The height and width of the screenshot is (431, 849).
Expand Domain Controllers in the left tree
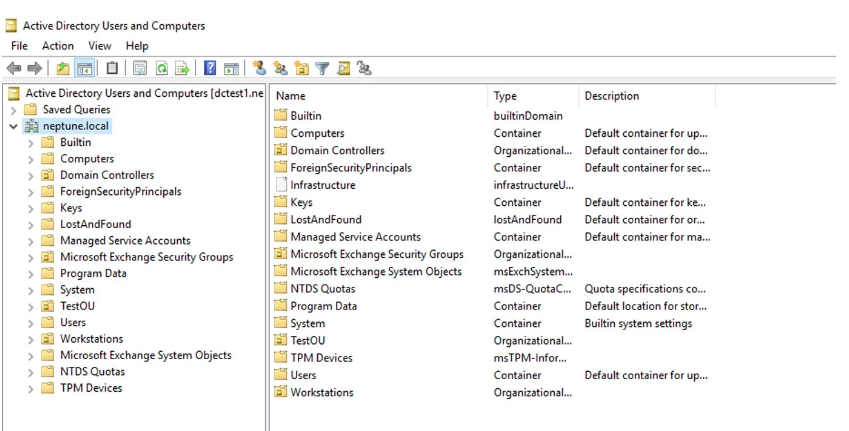(31, 176)
